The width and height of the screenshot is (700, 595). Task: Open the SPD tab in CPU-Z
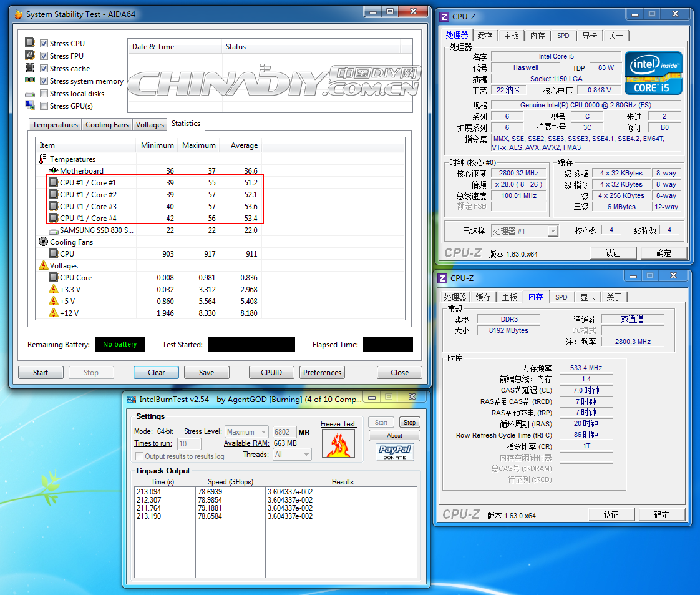[x=563, y=36]
